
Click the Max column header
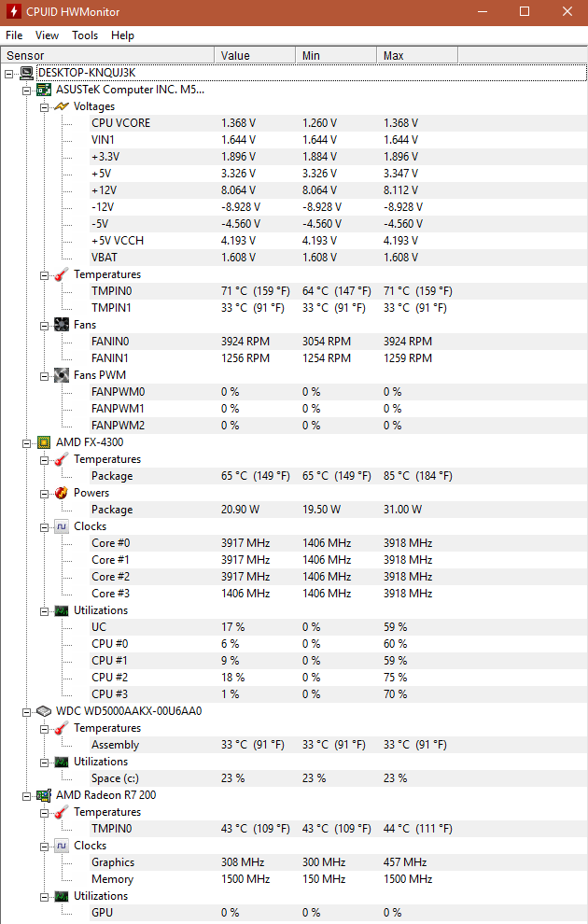pyautogui.click(x=417, y=55)
